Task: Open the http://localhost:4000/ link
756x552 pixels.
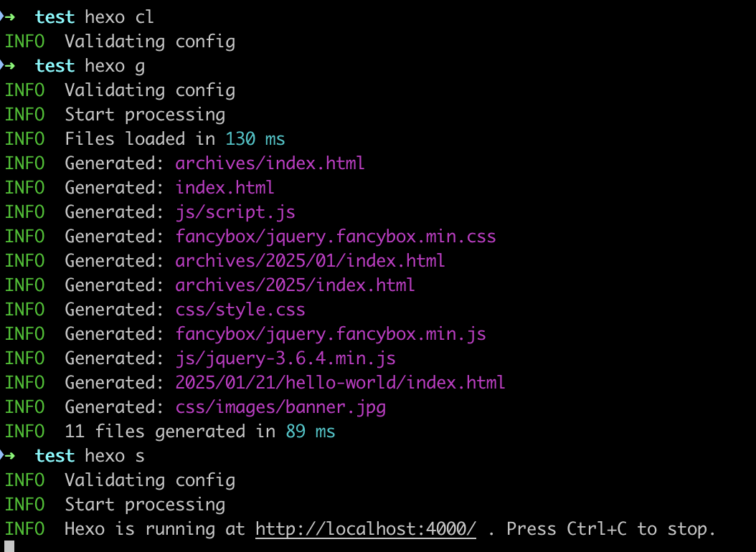Action: 366,529
